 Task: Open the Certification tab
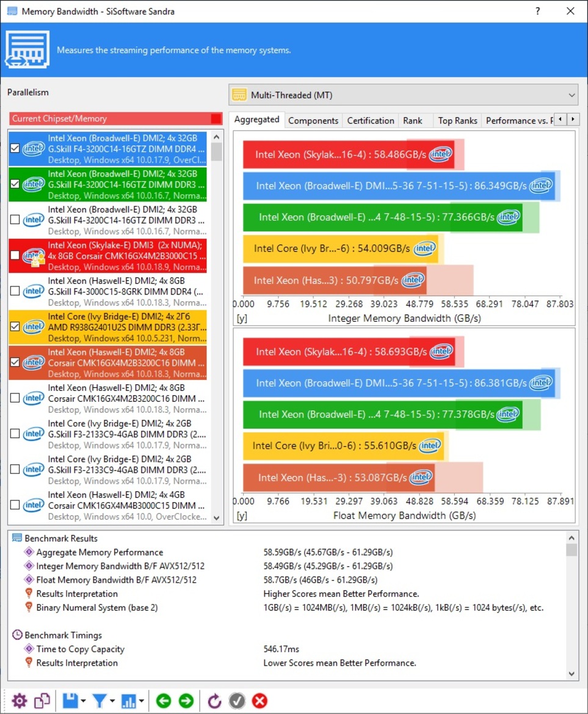point(371,121)
